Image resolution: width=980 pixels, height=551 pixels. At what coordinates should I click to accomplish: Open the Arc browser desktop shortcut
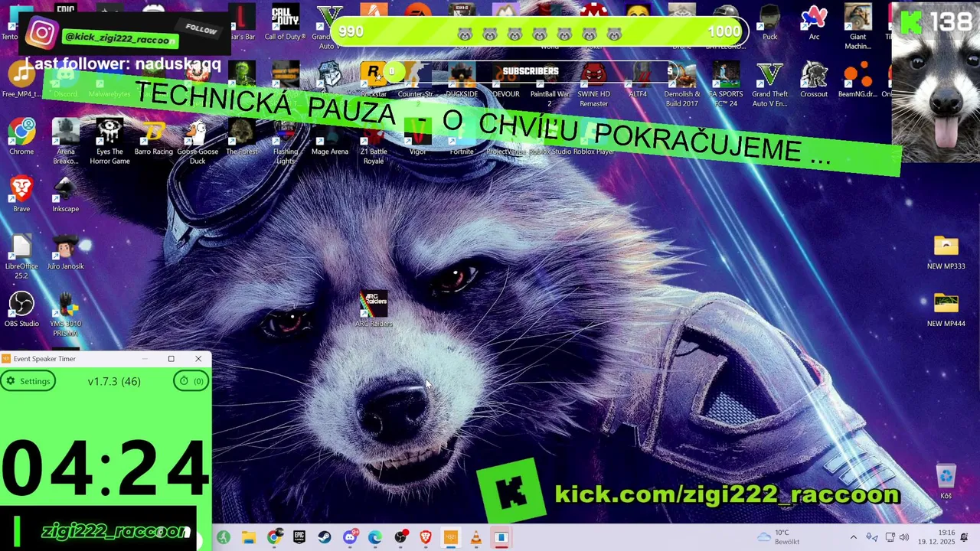click(x=814, y=21)
